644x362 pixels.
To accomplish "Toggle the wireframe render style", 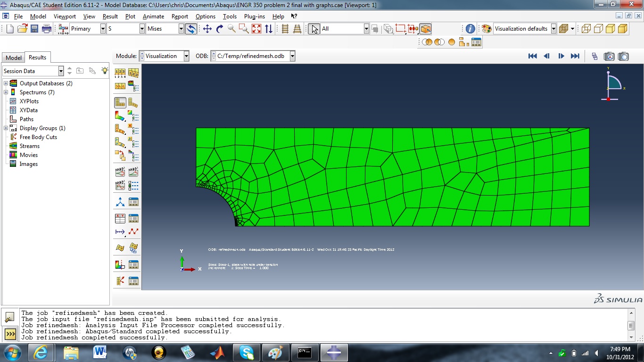I will (x=586, y=29).
